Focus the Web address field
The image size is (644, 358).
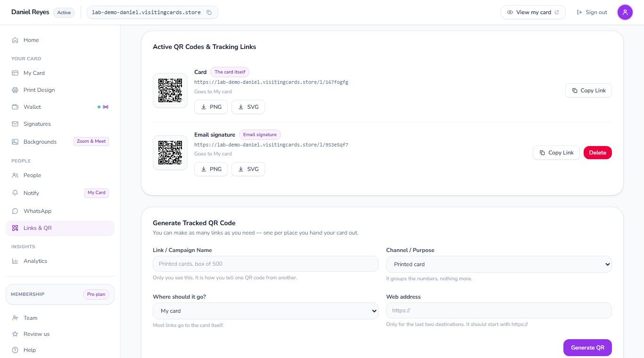click(x=499, y=310)
